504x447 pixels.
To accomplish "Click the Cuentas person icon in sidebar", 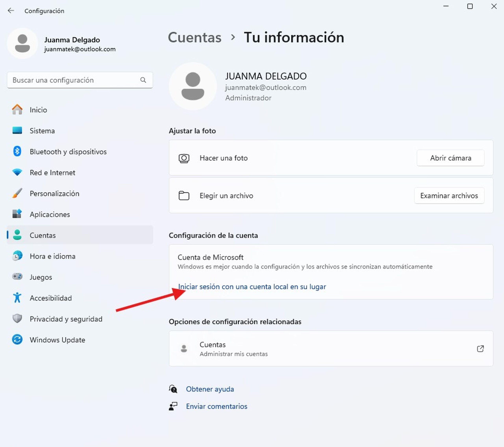I will [17, 235].
